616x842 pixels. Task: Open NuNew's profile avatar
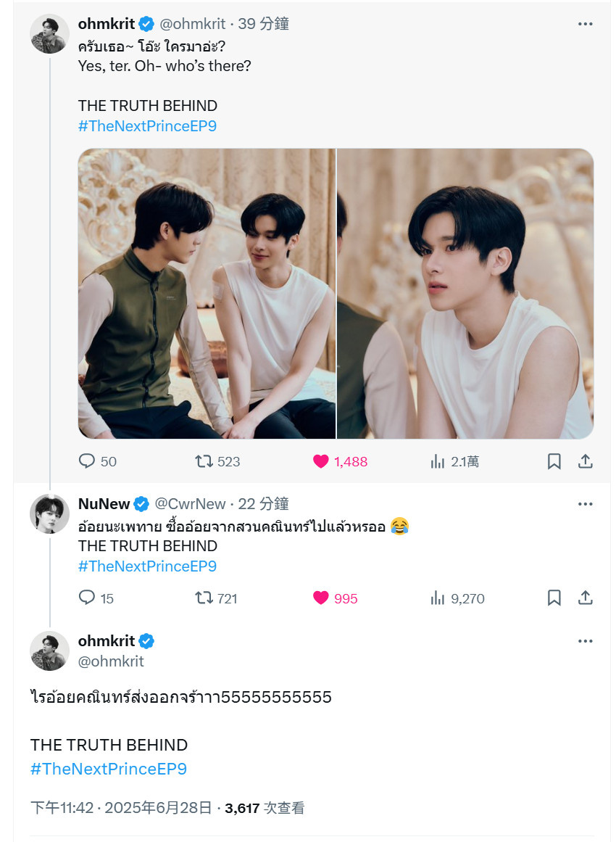49,514
